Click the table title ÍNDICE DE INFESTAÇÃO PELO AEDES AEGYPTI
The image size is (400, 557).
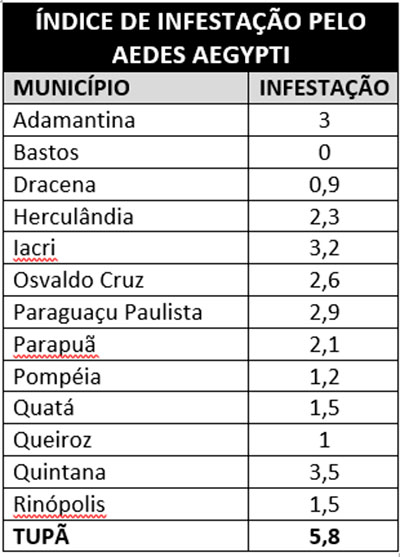(x=201, y=37)
